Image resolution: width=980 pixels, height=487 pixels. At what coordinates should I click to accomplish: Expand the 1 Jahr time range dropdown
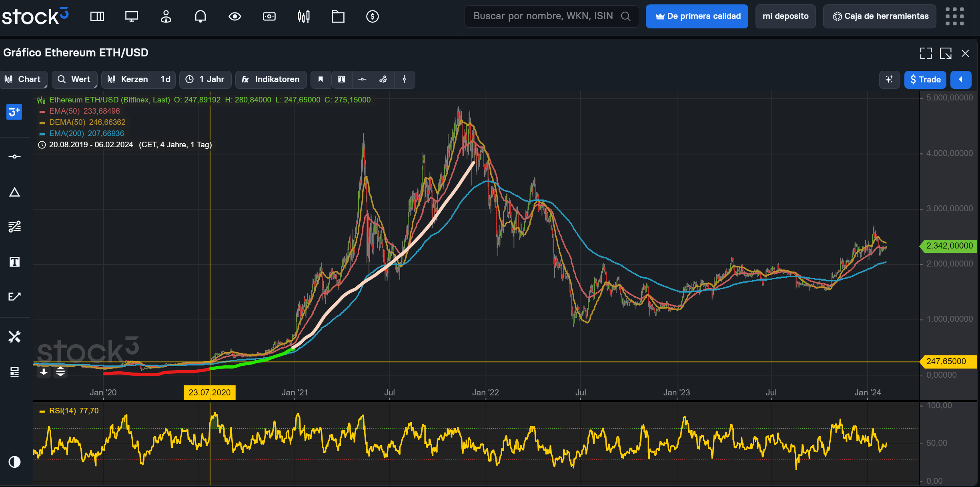point(205,79)
